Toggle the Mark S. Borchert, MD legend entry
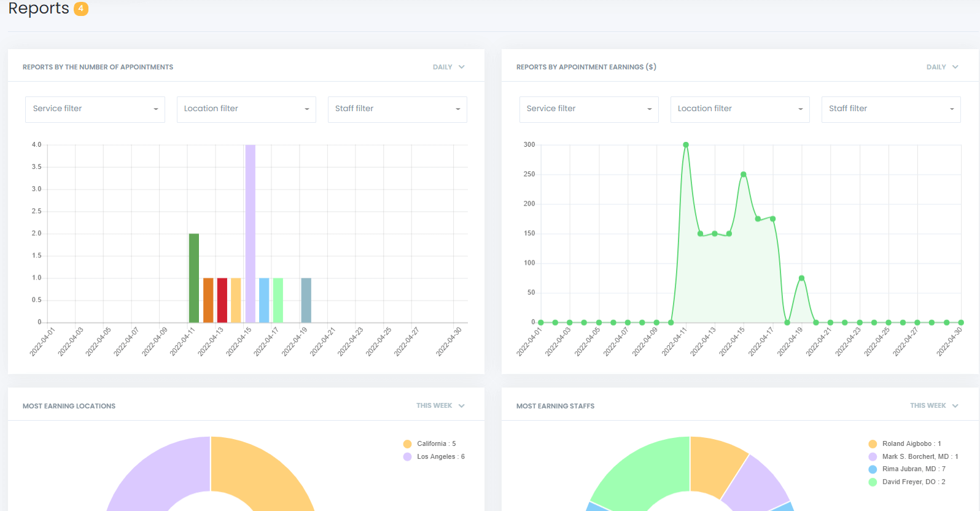Screen dimensions: 980x511 tap(914, 457)
